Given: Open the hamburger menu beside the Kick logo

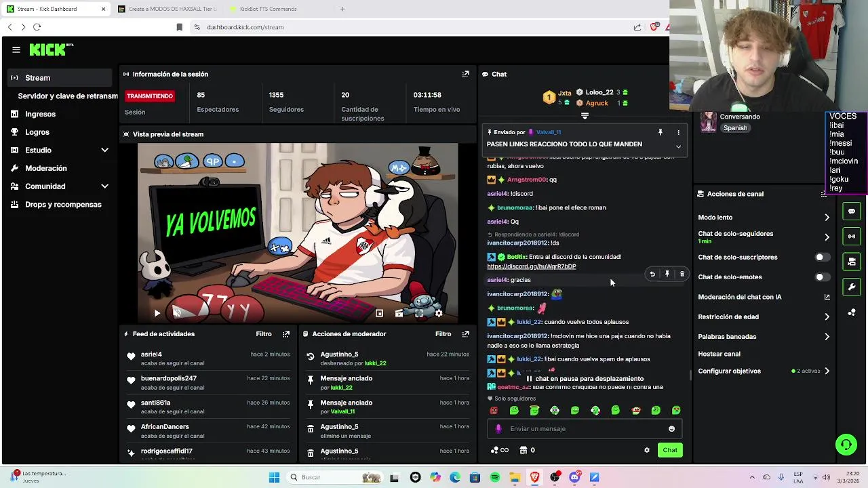Looking at the screenshot, I should pyautogui.click(x=16, y=49).
